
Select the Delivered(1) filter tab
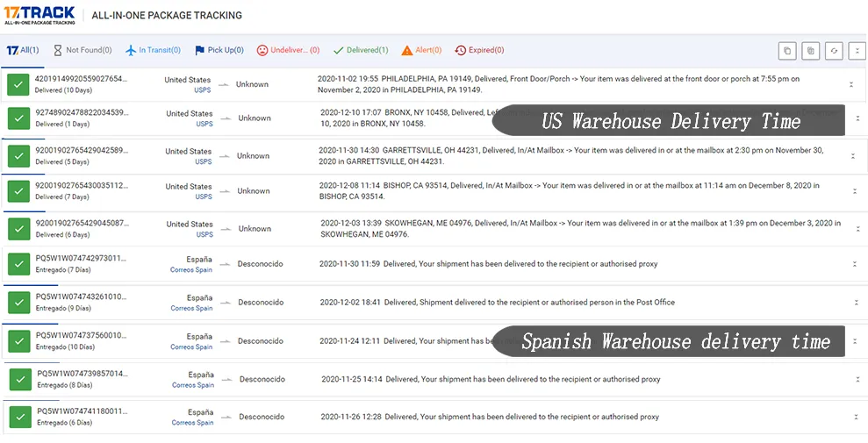click(361, 50)
